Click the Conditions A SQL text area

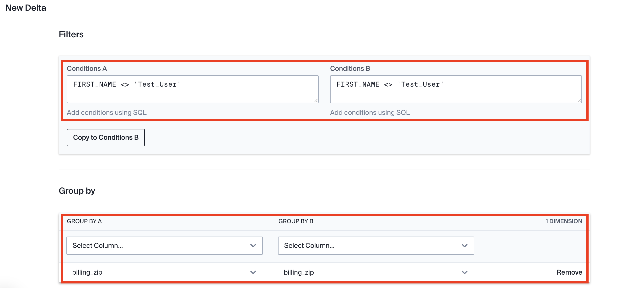193,89
